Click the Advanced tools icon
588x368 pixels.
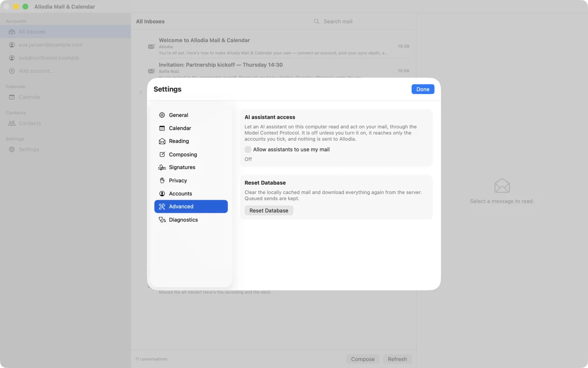[162, 207]
